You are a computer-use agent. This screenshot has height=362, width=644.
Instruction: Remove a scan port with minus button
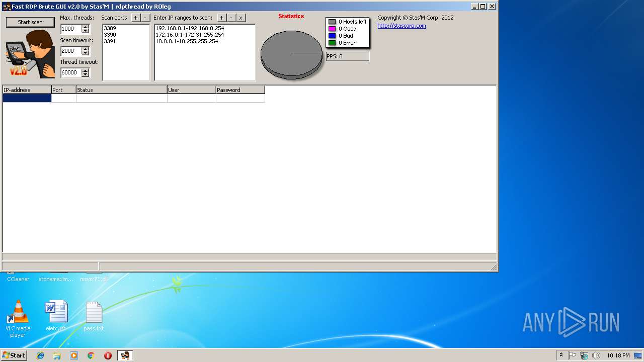[145, 18]
